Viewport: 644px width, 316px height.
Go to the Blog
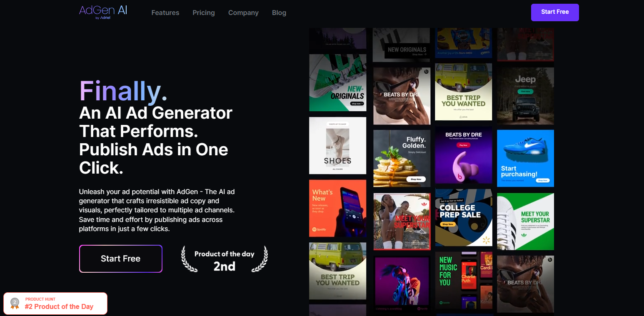click(279, 12)
